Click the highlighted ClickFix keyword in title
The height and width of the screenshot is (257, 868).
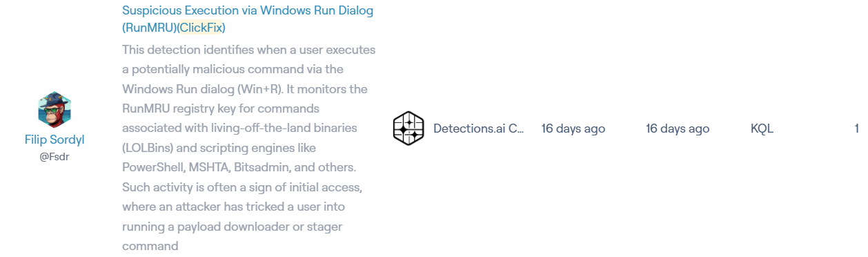pos(201,28)
